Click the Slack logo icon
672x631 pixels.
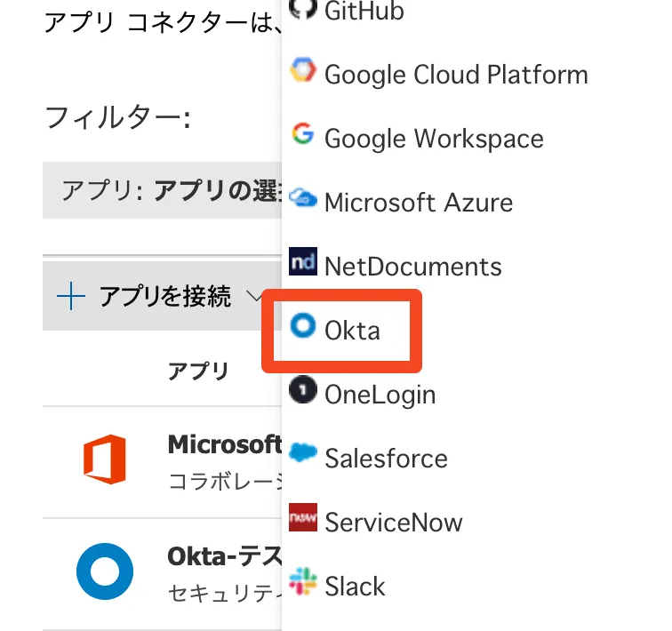[x=303, y=584]
